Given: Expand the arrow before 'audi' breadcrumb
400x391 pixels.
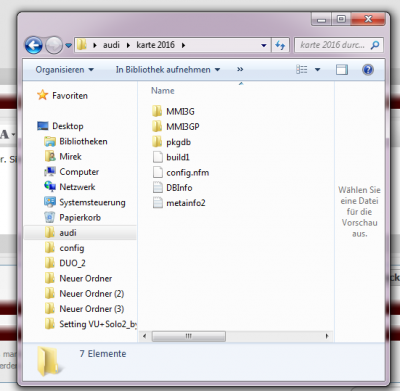Looking at the screenshot, I should 95,45.
